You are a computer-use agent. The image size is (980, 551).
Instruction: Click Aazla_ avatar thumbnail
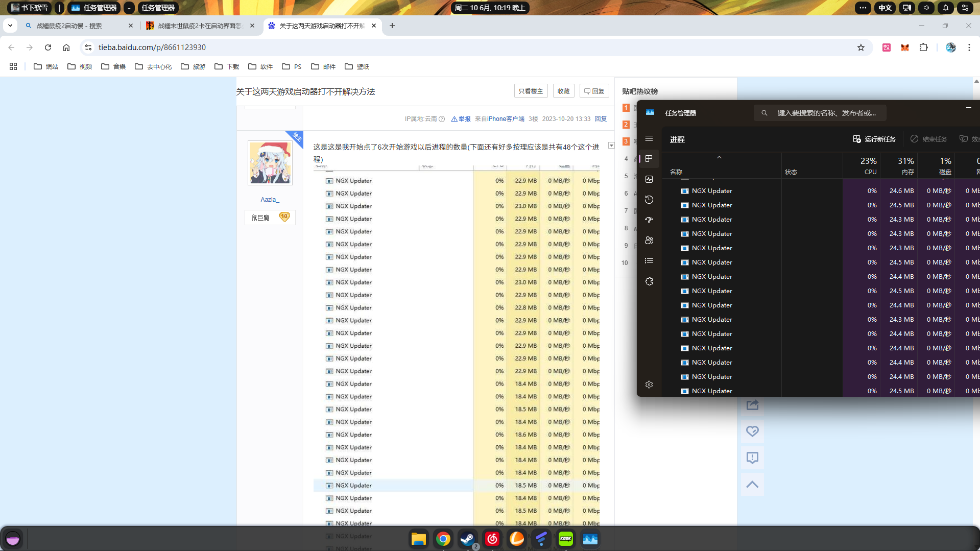[x=270, y=163]
